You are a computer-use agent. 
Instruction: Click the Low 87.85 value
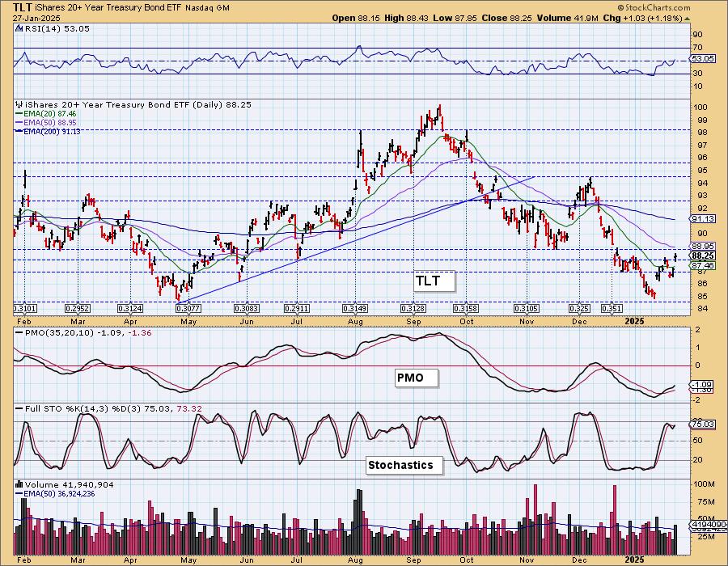pos(455,18)
